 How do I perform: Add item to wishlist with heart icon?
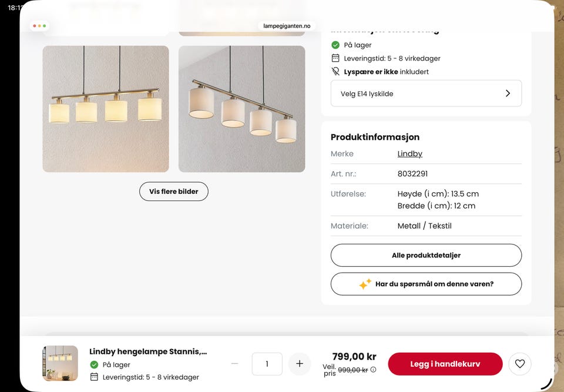(520, 364)
